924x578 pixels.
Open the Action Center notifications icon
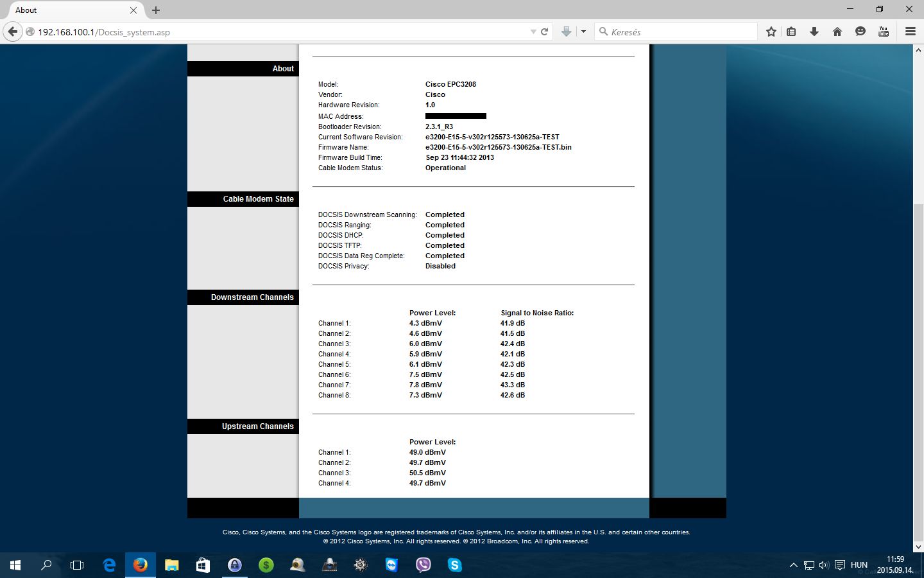(x=840, y=565)
